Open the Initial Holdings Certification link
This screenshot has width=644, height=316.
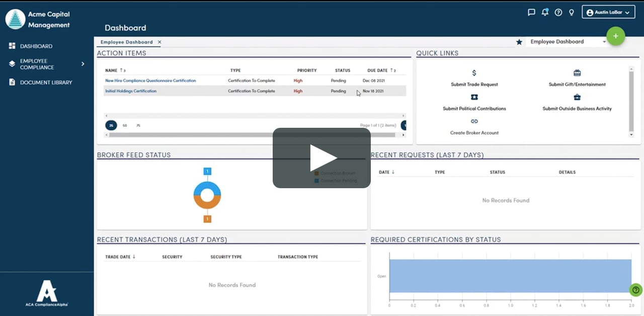point(131,91)
